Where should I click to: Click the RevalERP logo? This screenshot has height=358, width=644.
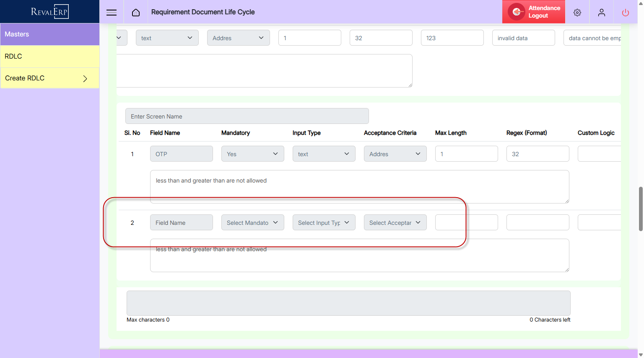tap(49, 12)
